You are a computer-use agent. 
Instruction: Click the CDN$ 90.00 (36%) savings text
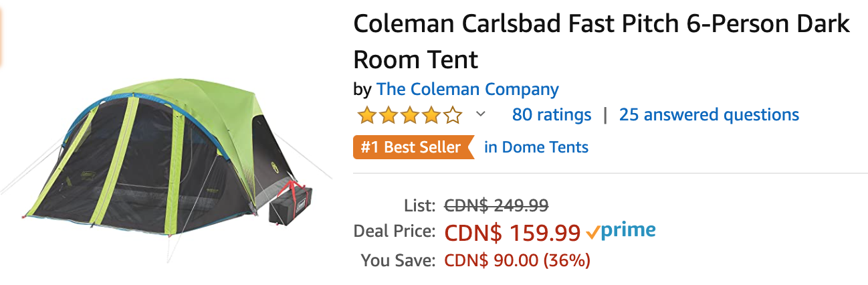(x=518, y=260)
